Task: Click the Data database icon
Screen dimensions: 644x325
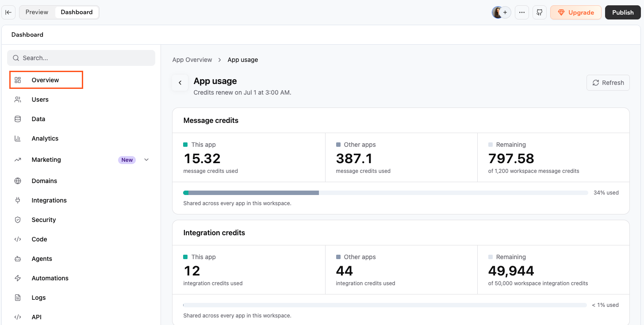Action: (x=18, y=119)
